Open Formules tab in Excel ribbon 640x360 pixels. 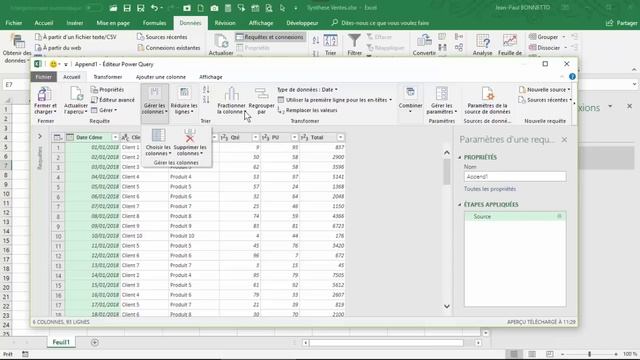coord(155,23)
